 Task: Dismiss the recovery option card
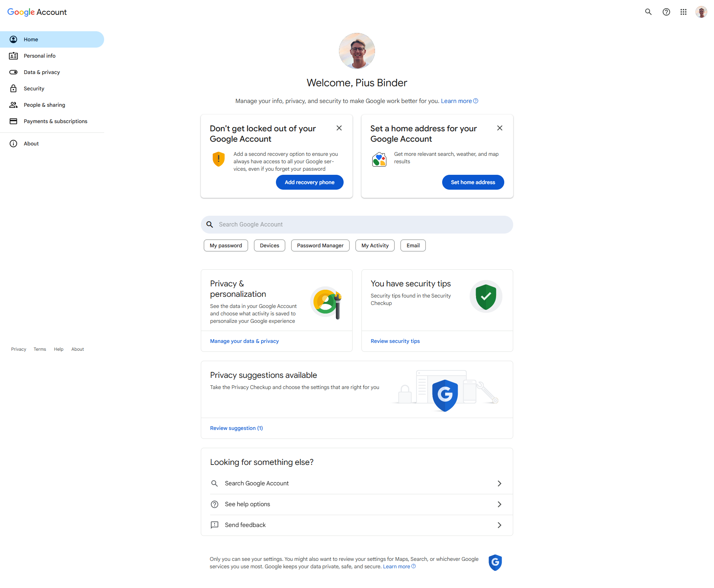tap(339, 128)
